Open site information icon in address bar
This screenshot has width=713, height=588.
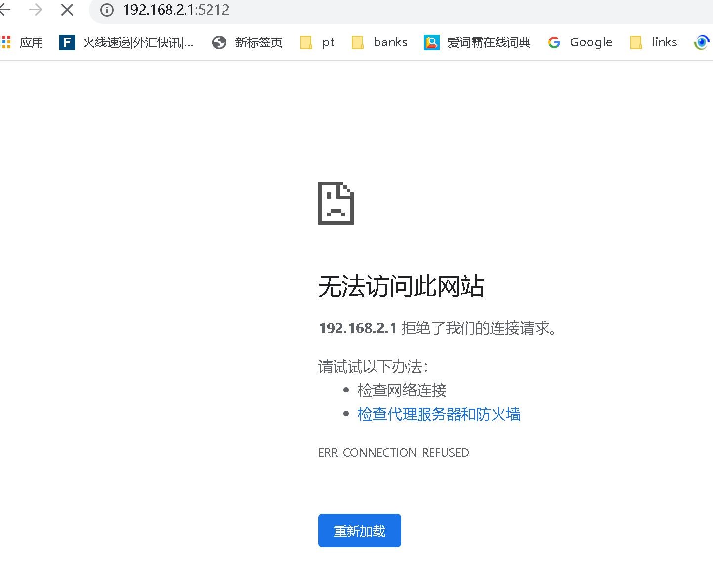[107, 10]
